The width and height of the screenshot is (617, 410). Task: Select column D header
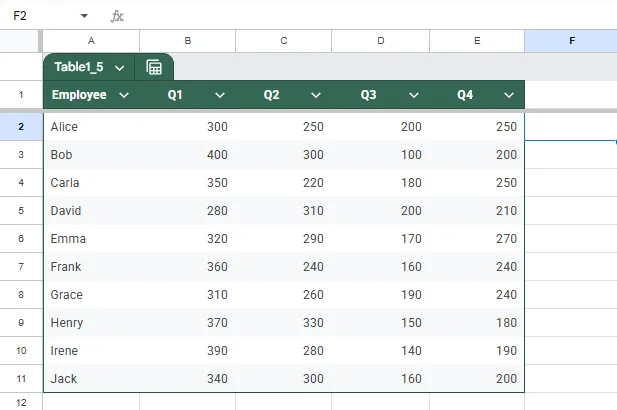381,41
